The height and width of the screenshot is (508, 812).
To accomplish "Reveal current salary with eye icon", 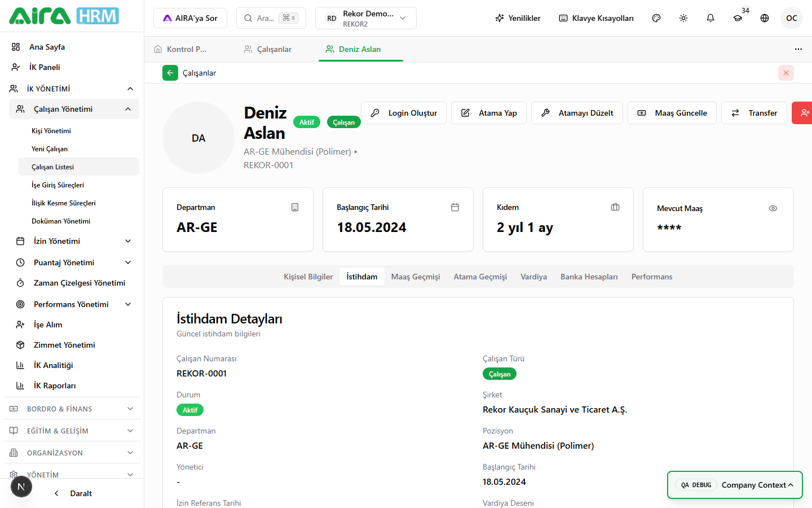I will pyautogui.click(x=773, y=208).
